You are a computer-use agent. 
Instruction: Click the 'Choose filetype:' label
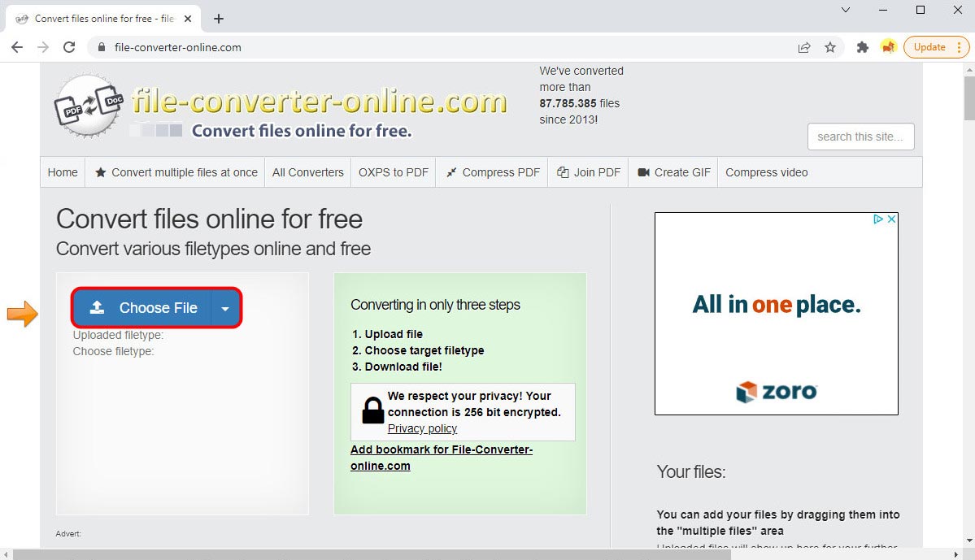(113, 351)
